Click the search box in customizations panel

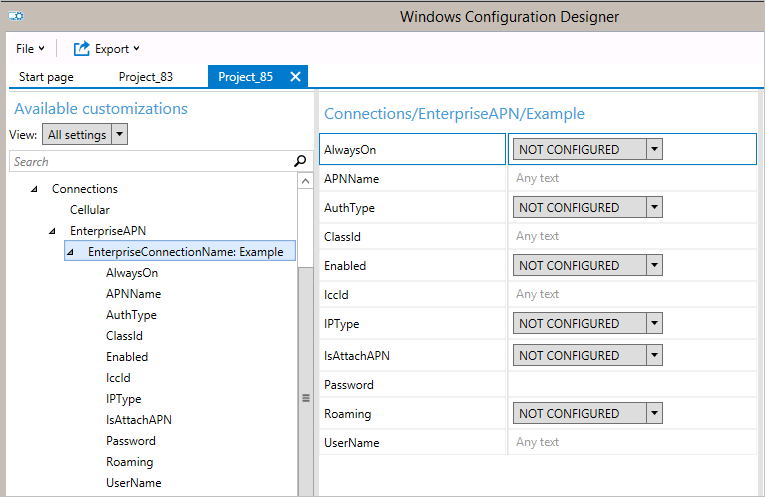pos(150,161)
